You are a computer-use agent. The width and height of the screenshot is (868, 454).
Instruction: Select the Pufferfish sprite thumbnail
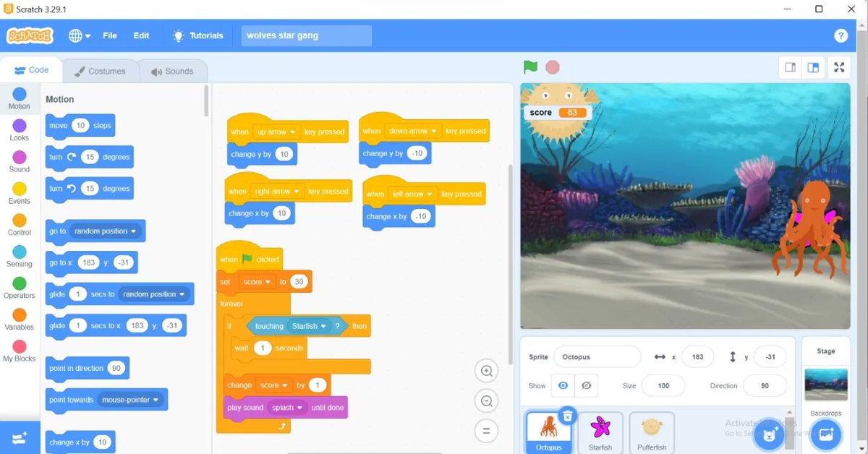click(x=652, y=432)
